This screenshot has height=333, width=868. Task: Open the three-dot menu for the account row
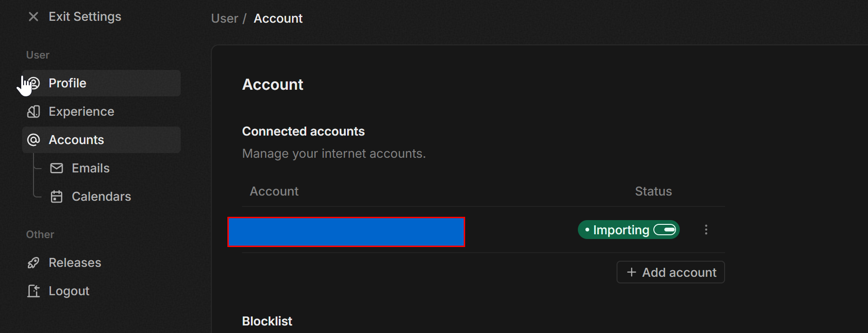(x=706, y=230)
